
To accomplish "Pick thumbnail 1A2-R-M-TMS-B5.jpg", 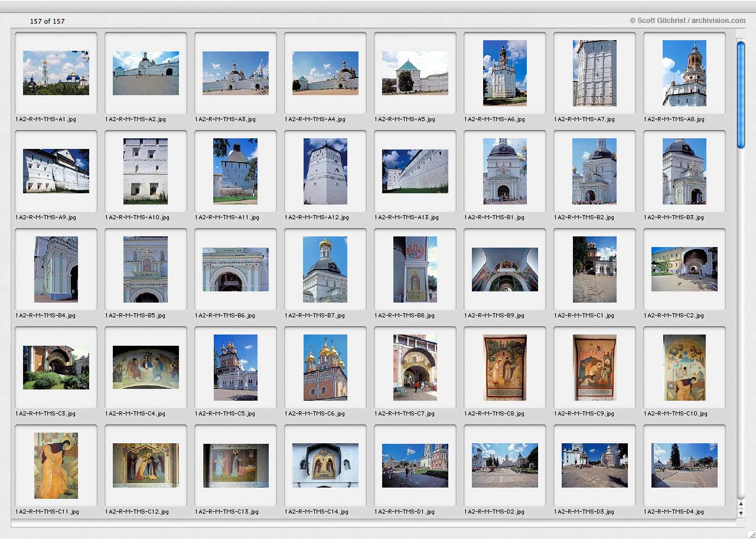I will (x=146, y=269).
